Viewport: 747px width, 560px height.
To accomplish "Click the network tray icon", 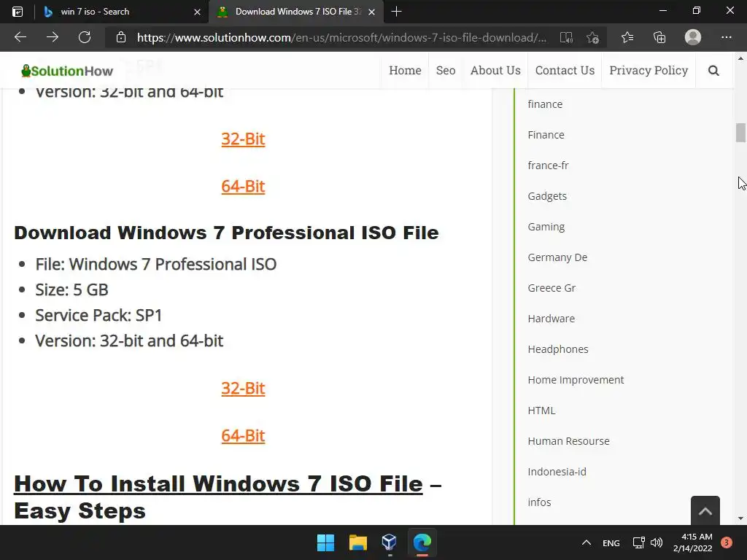I will click(x=638, y=542).
